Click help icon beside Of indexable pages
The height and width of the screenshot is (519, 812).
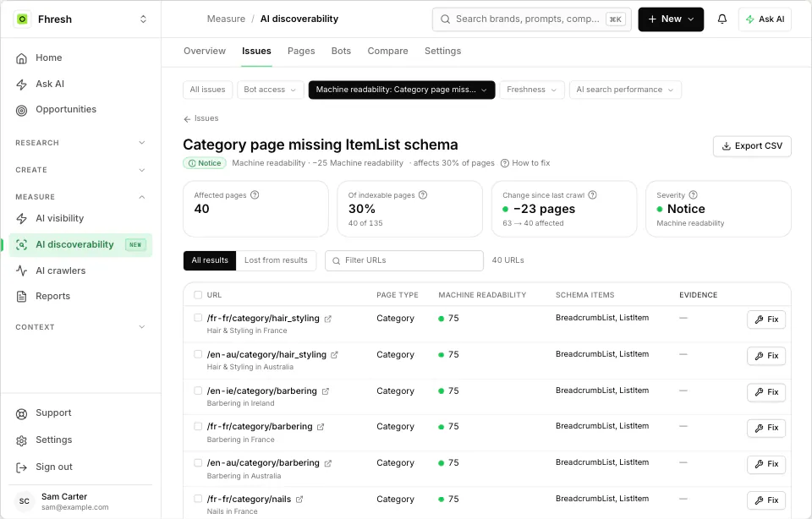(x=423, y=195)
